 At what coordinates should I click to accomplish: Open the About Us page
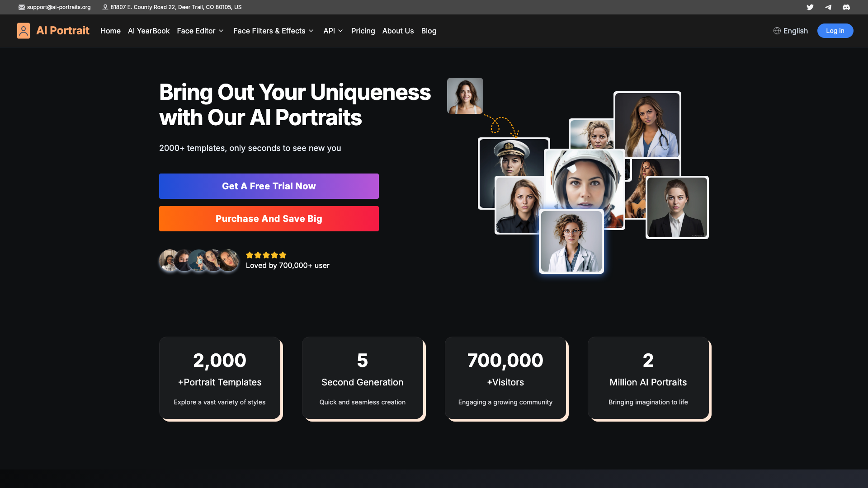pos(398,31)
